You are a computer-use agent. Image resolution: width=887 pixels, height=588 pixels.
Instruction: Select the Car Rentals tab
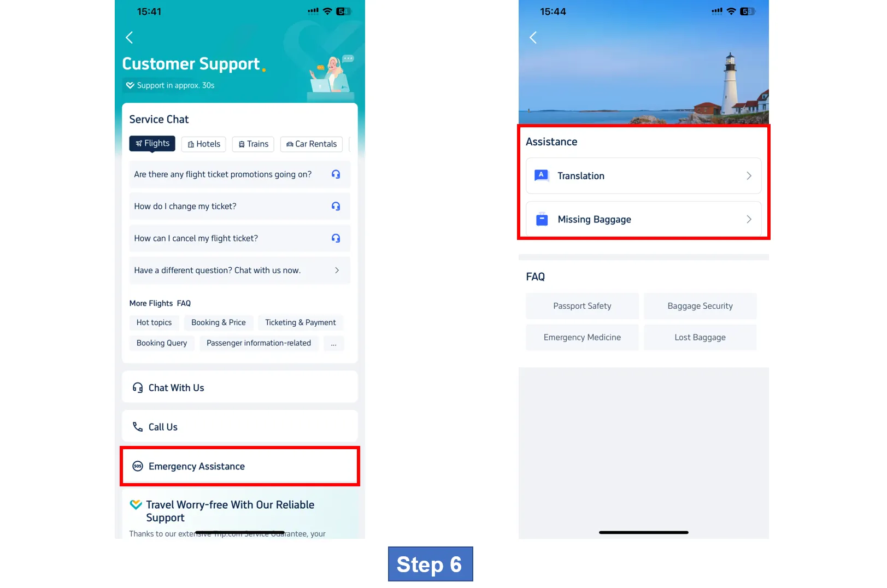coord(312,144)
